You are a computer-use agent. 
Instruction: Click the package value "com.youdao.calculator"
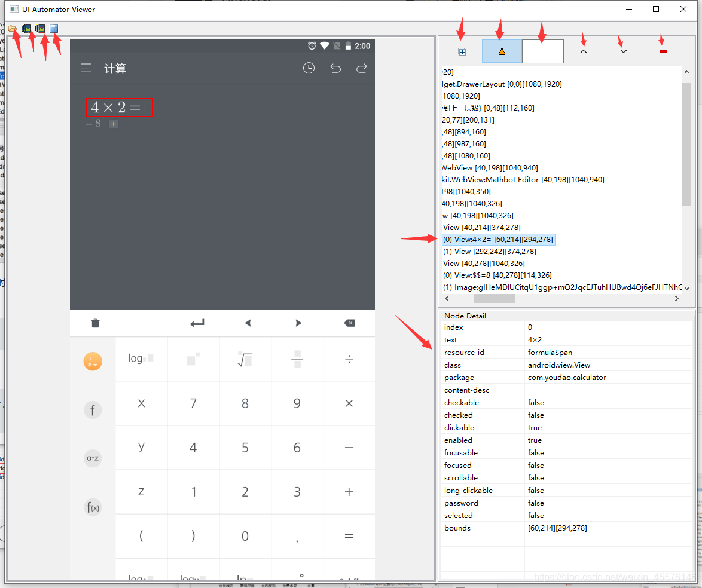click(x=567, y=377)
